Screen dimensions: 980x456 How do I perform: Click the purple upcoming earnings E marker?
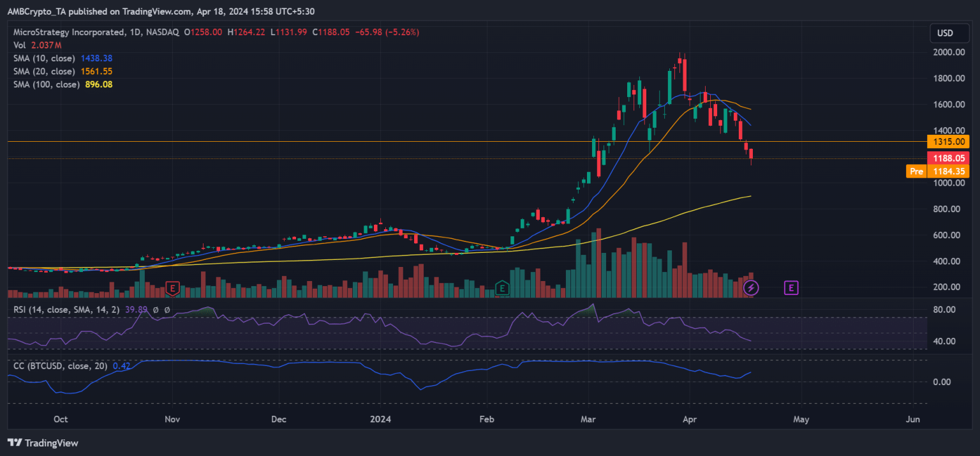[x=791, y=288]
